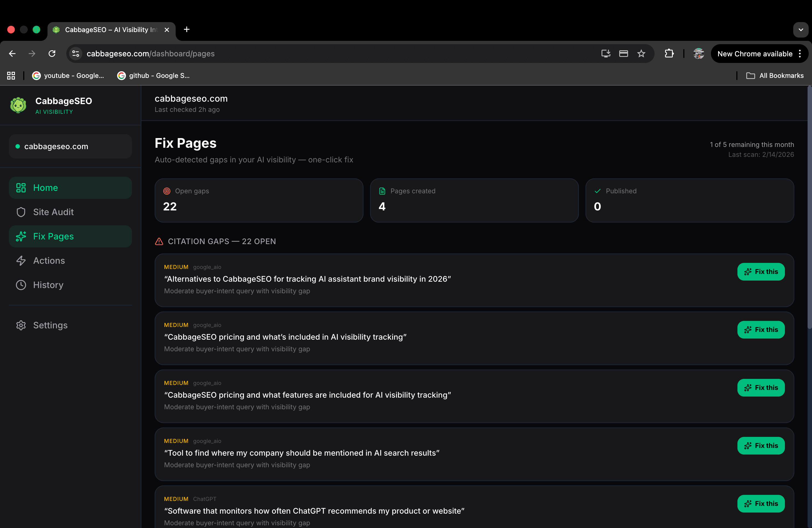The width and height of the screenshot is (812, 528).
Task: Click inside the address bar
Action: pos(239,54)
